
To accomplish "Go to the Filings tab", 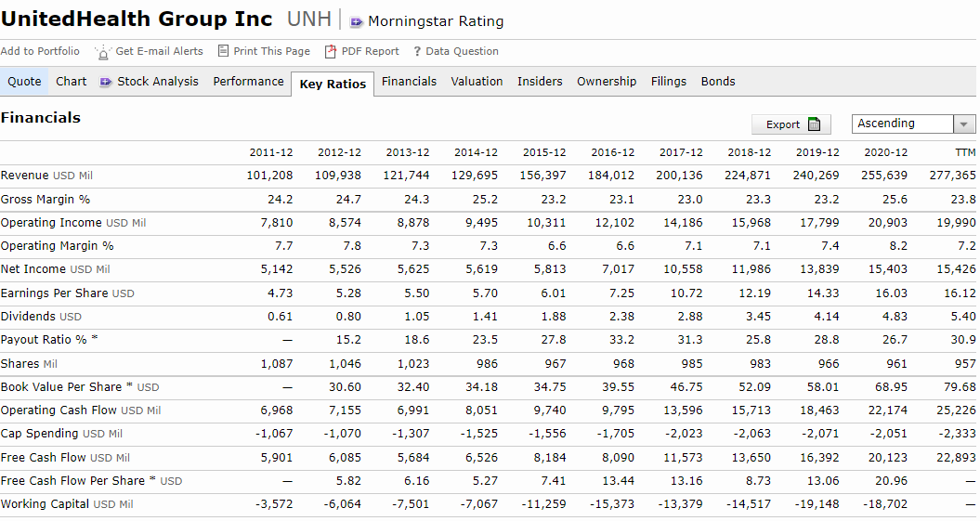I will pyautogui.click(x=668, y=81).
